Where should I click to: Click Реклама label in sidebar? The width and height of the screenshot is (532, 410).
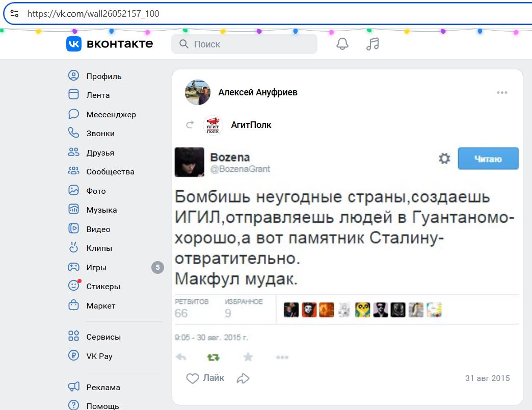click(103, 387)
